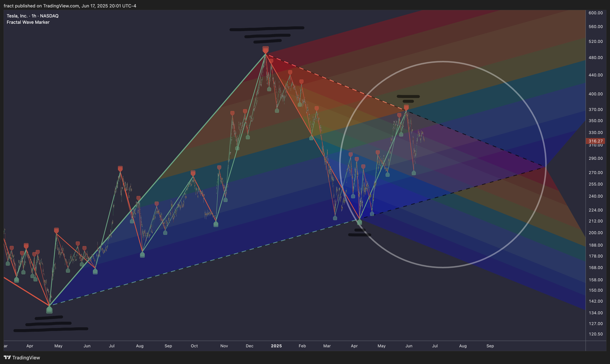This screenshot has width=610, height=364.
Task: Click the Oct time axis label
Action: (x=194, y=346)
